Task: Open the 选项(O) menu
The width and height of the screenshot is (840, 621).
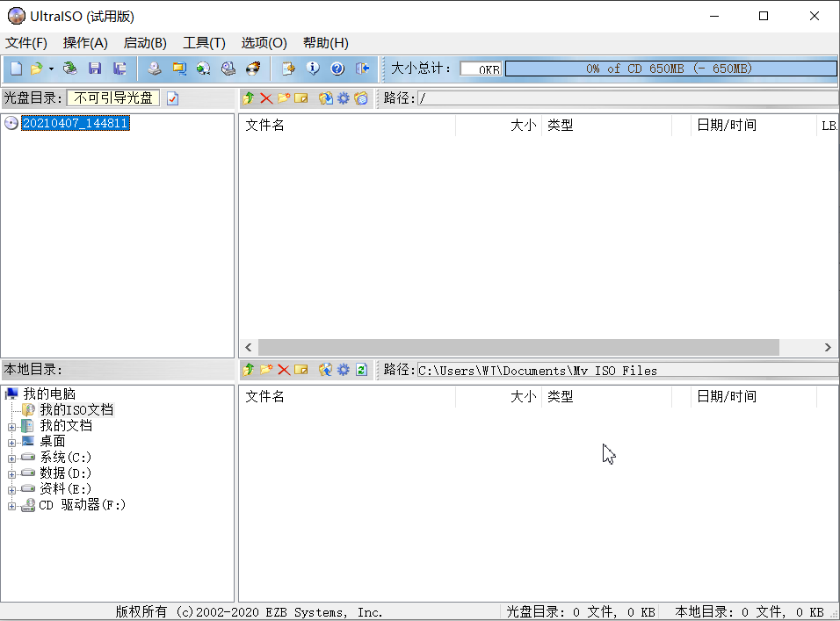Action: [264, 43]
